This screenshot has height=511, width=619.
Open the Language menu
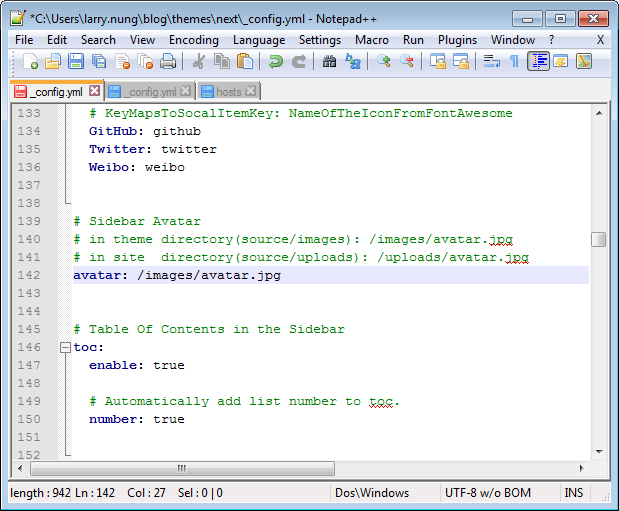[259, 40]
